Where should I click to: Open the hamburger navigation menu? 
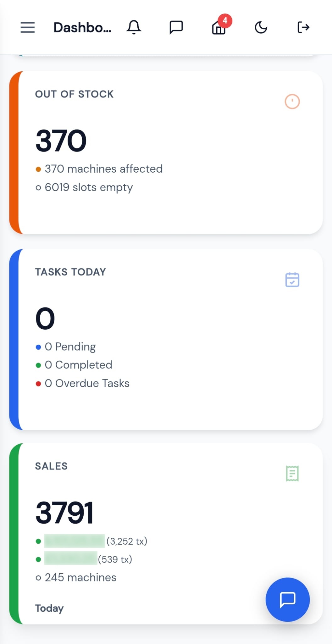click(28, 27)
